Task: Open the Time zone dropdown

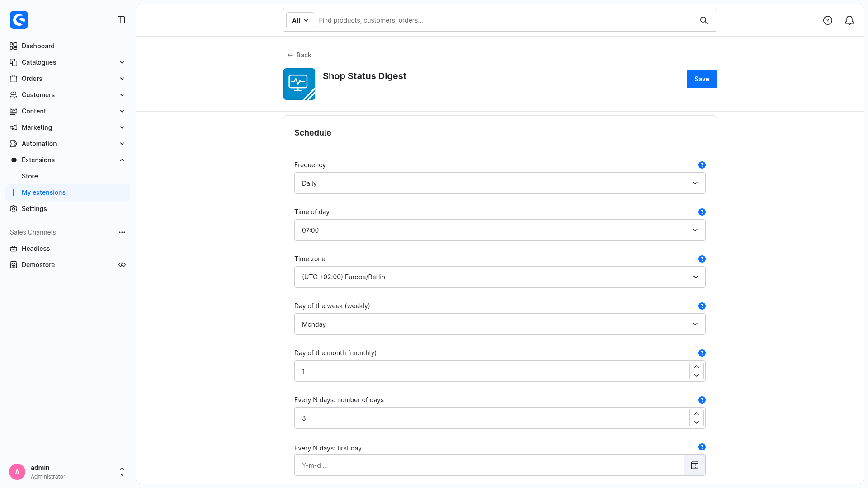Action: pos(500,277)
